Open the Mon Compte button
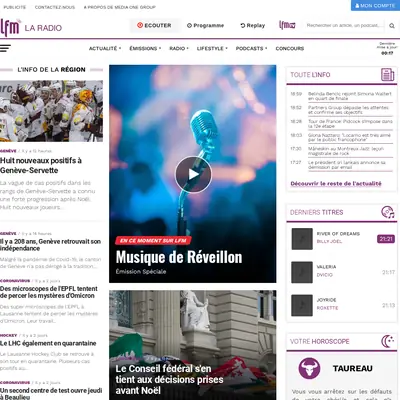This screenshot has height=400, width=400. (375, 5)
